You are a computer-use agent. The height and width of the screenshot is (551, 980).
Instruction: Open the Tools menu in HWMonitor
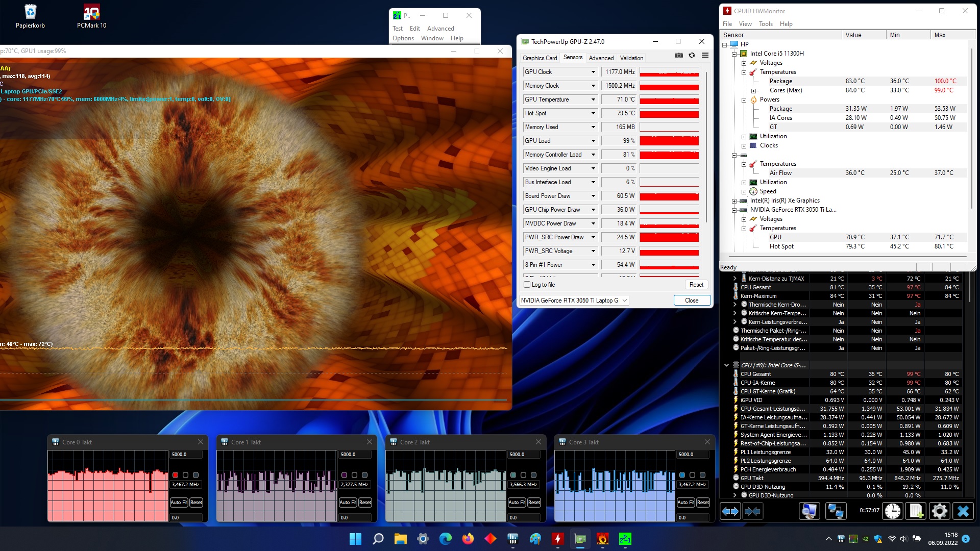[x=765, y=24]
